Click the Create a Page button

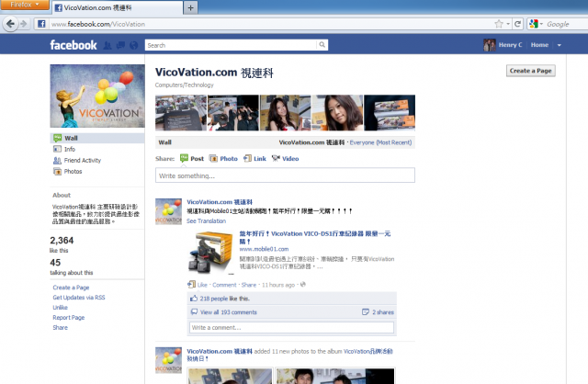coord(531,71)
